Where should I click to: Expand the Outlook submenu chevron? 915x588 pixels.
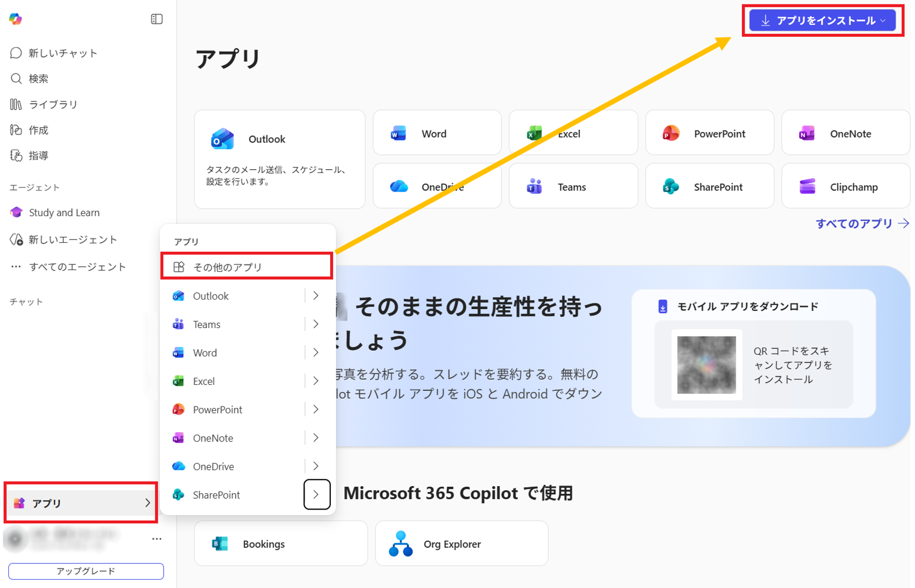(x=316, y=296)
